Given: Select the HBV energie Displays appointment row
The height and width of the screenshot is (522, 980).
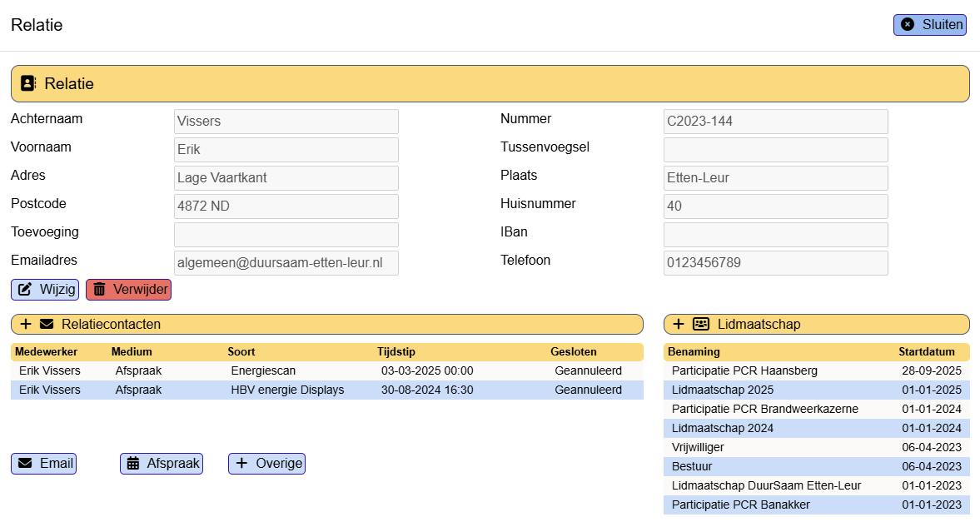Looking at the screenshot, I should point(326,390).
